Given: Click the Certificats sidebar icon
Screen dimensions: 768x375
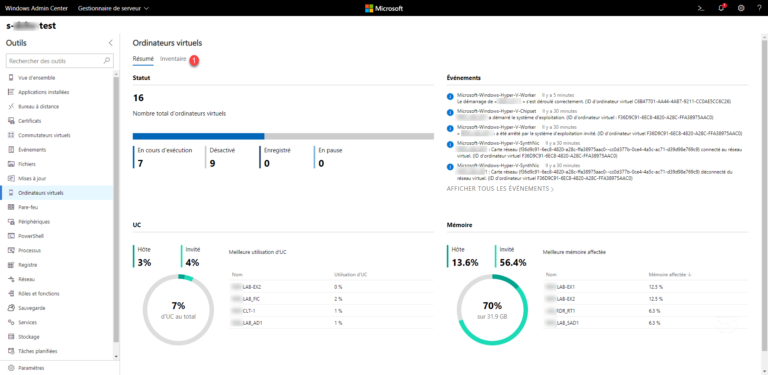Looking at the screenshot, I should 11,121.
